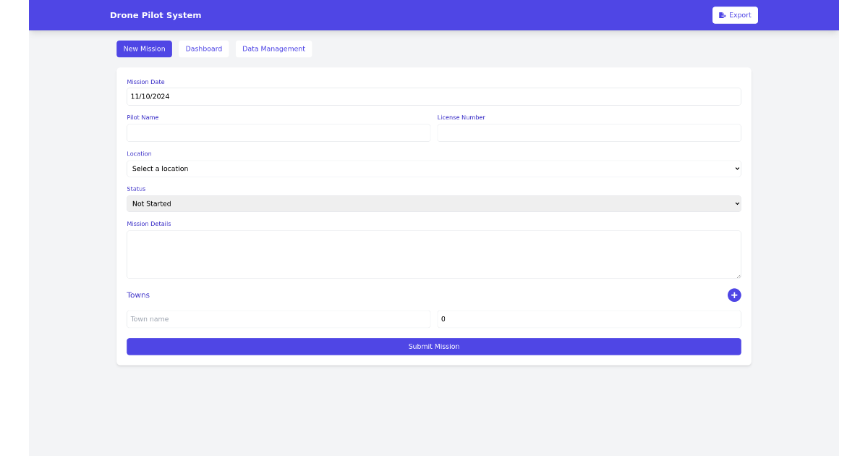Switch to the Dashboard tab

click(x=203, y=48)
